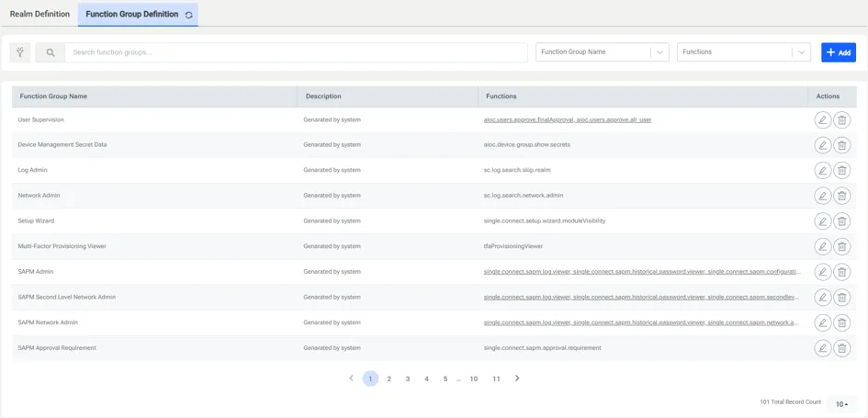
Task: Select the Log Admin row name
Action: pyautogui.click(x=33, y=170)
